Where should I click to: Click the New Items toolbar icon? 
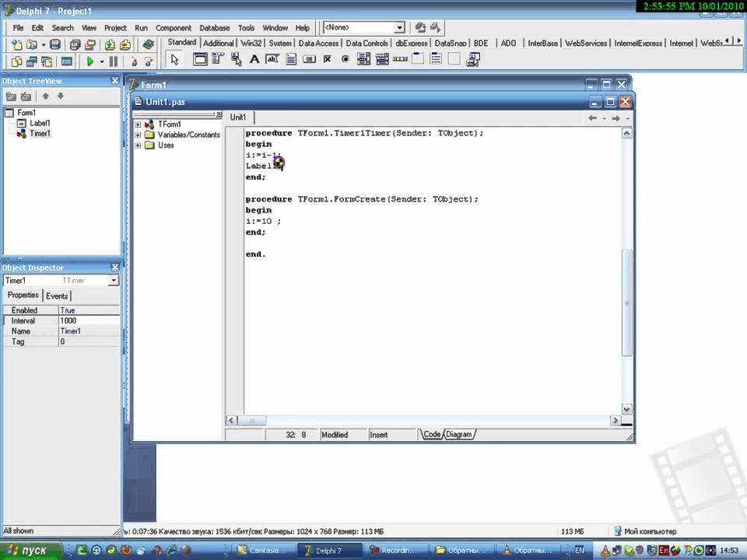pyautogui.click(x=16, y=45)
